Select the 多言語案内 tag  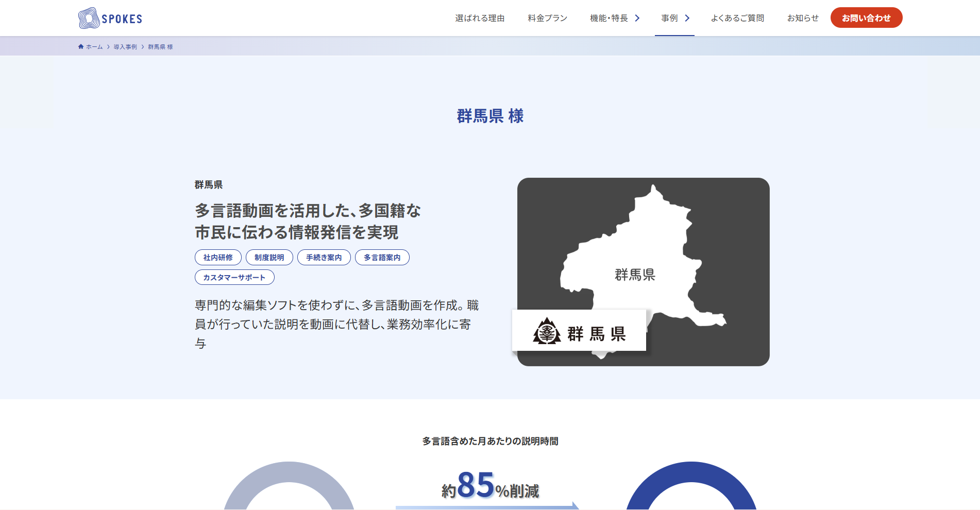pos(382,258)
